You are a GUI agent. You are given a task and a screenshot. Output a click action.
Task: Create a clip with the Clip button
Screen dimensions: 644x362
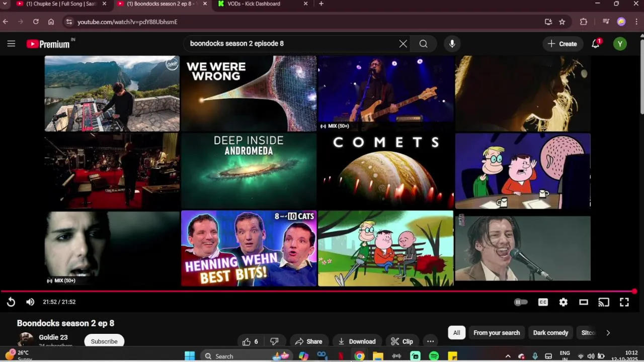pos(402,341)
